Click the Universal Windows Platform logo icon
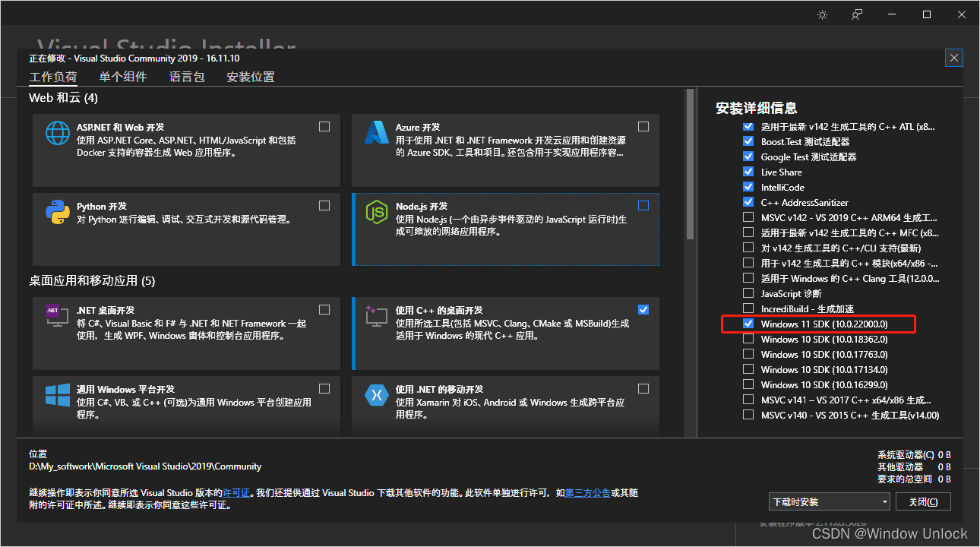980x547 pixels. tap(58, 395)
